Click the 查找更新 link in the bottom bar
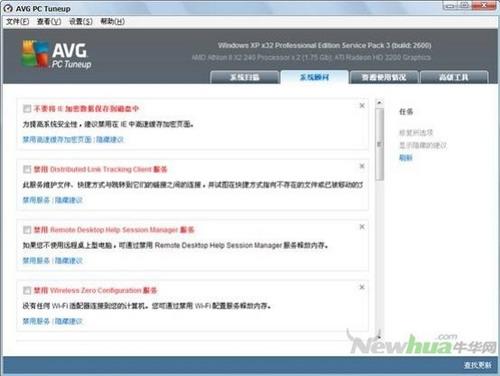The height and width of the screenshot is (376, 500). [477, 365]
